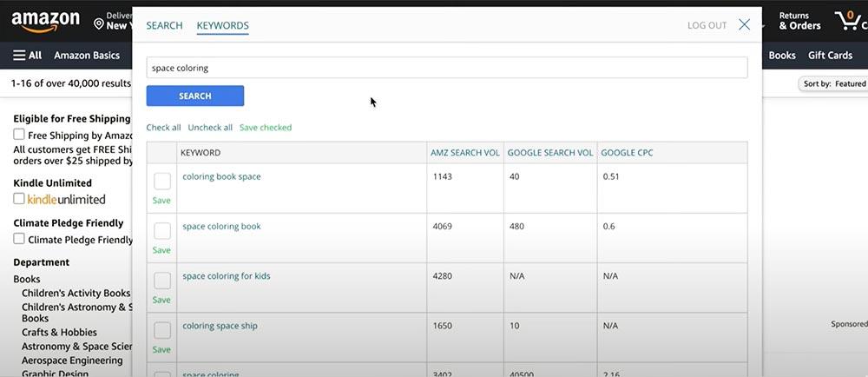Save the space coloring for kids keyword
The image size is (868, 377).
pyautogui.click(x=161, y=300)
